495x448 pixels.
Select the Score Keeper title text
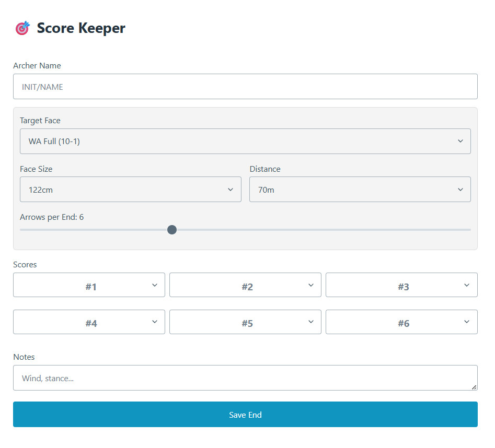click(x=80, y=28)
